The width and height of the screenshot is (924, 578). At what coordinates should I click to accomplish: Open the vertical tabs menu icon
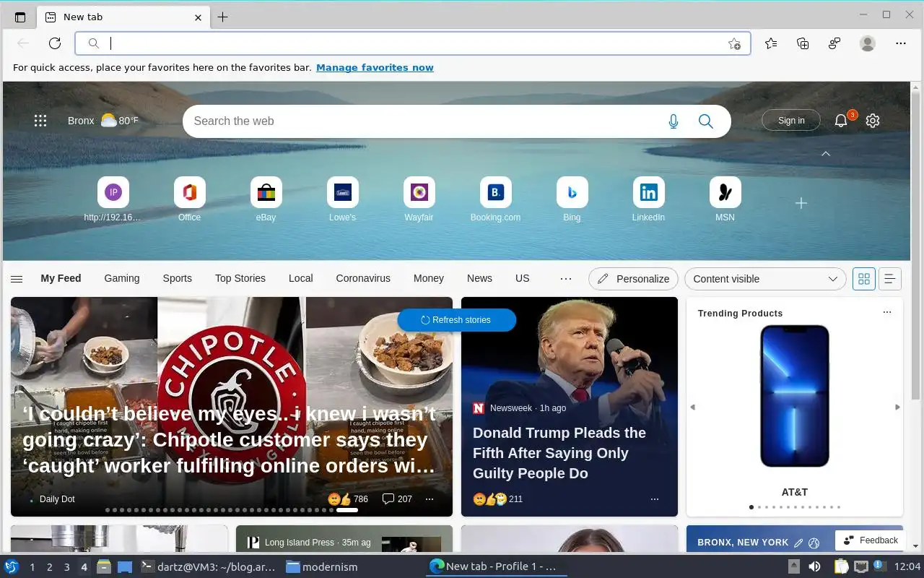20,17
